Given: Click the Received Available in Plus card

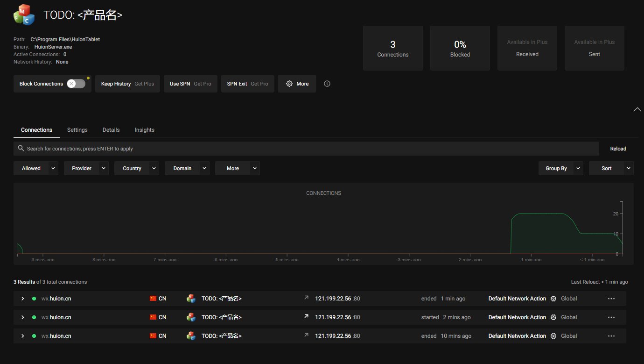Looking at the screenshot, I should point(527,48).
